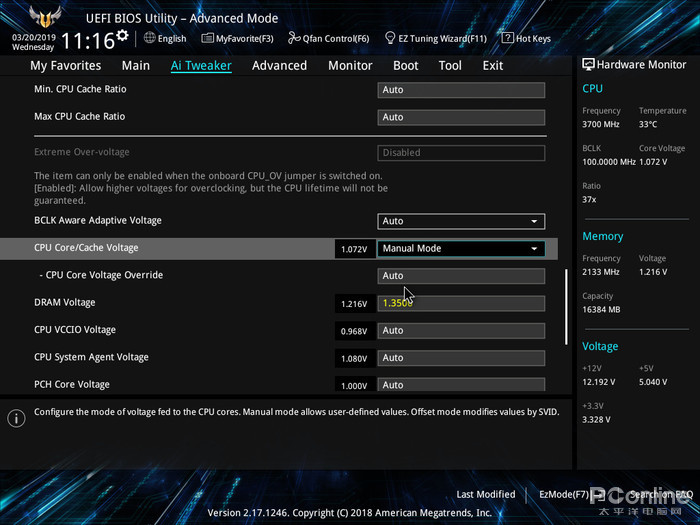The image size is (700, 525).
Task: Click the 3.328 V reading
Action: [x=596, y=420]
